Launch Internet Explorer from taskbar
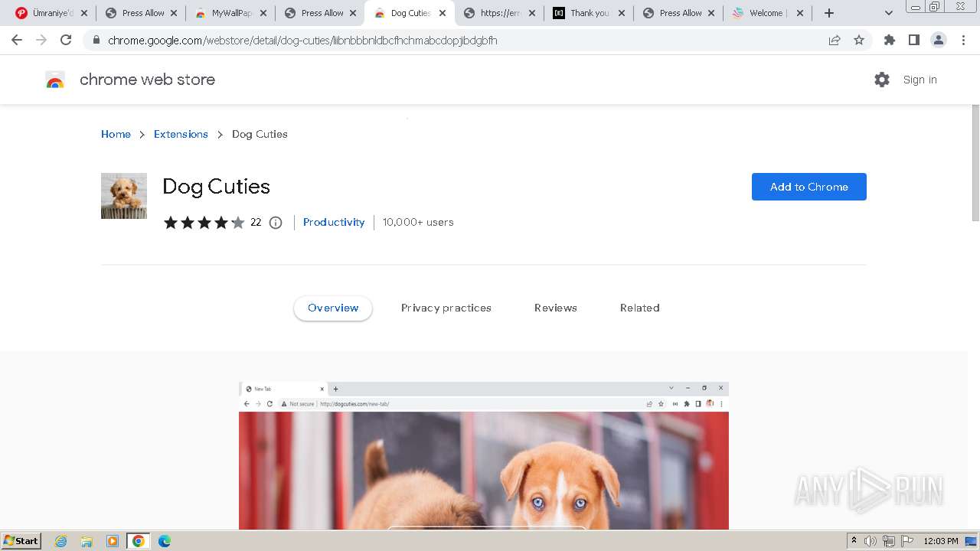Screen dimensions: 980x551 point(61,541)
